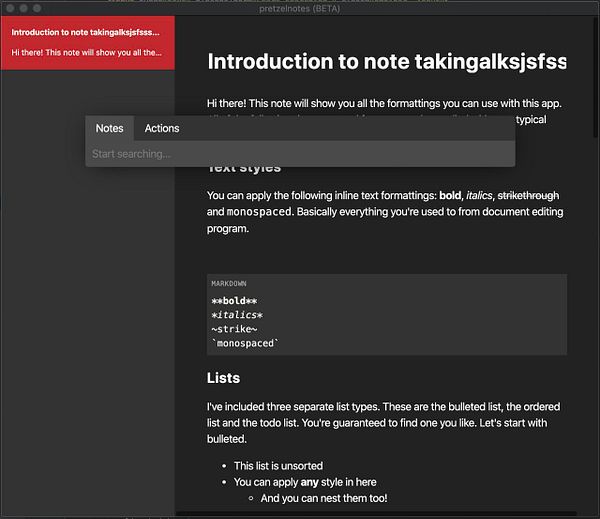Click the strikethrough sample word

[528, 195]
